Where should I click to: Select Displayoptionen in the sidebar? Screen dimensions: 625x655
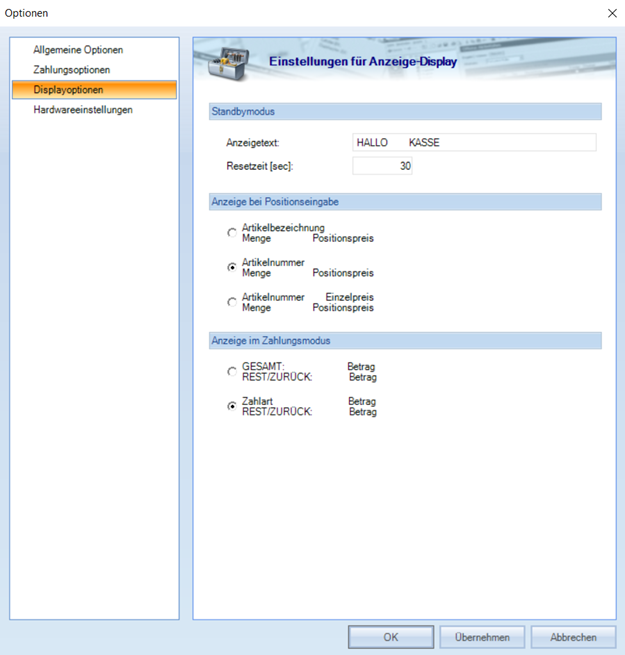(x=94, y=90)
